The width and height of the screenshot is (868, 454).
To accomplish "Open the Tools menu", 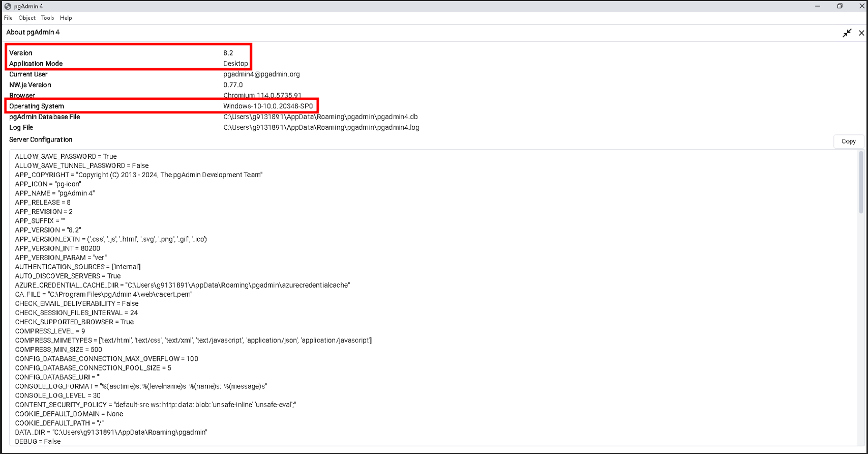I will click(47, 18).
